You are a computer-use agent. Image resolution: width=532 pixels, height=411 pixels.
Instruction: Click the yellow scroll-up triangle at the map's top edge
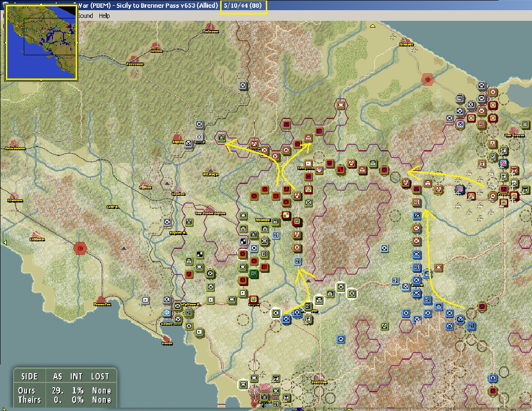(x=372, y=26)
